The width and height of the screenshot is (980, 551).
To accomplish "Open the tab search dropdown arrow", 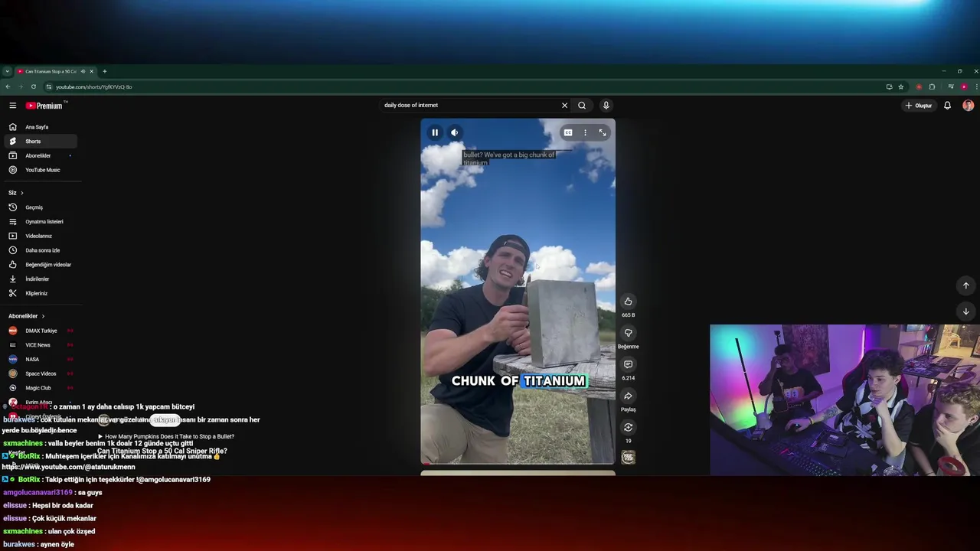I will (x=7, y=71).
